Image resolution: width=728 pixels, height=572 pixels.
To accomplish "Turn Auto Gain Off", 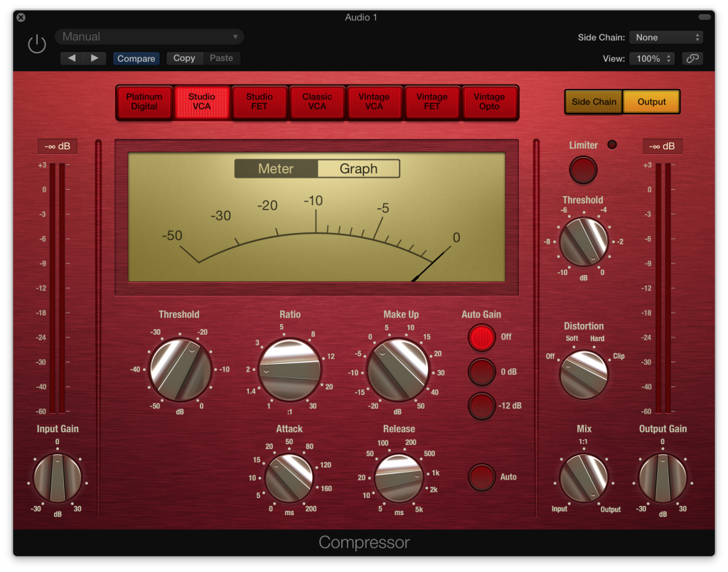I will pyautogui.click(x=481, y=338).
